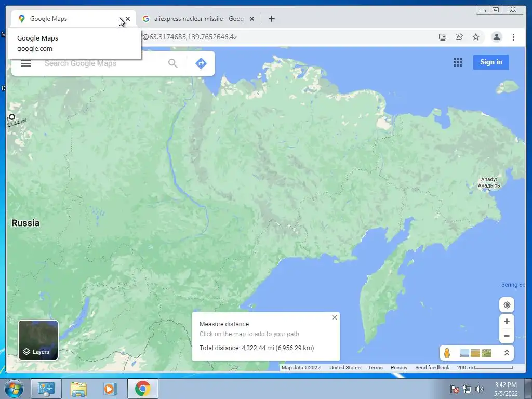
Task: Open a new browser tab
Action: click(271, 19)
